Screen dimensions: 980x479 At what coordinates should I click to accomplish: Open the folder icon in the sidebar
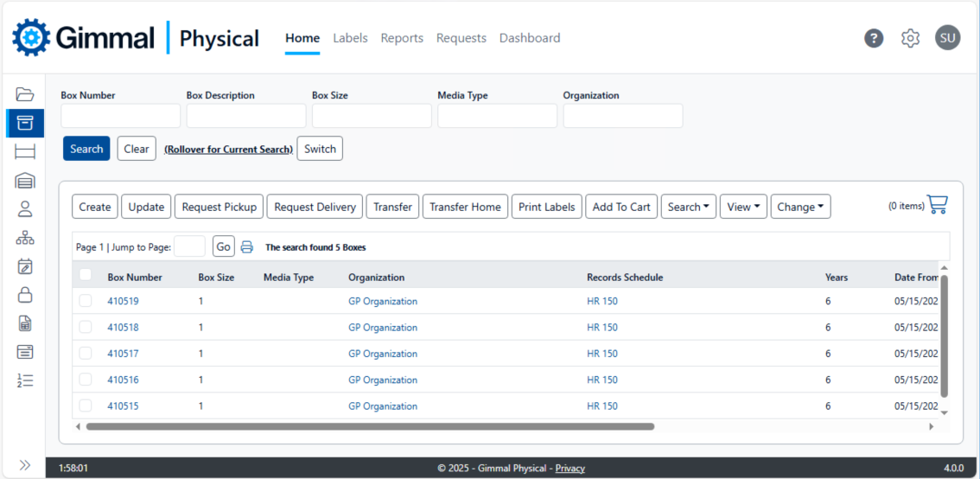[x=25, y=94]
